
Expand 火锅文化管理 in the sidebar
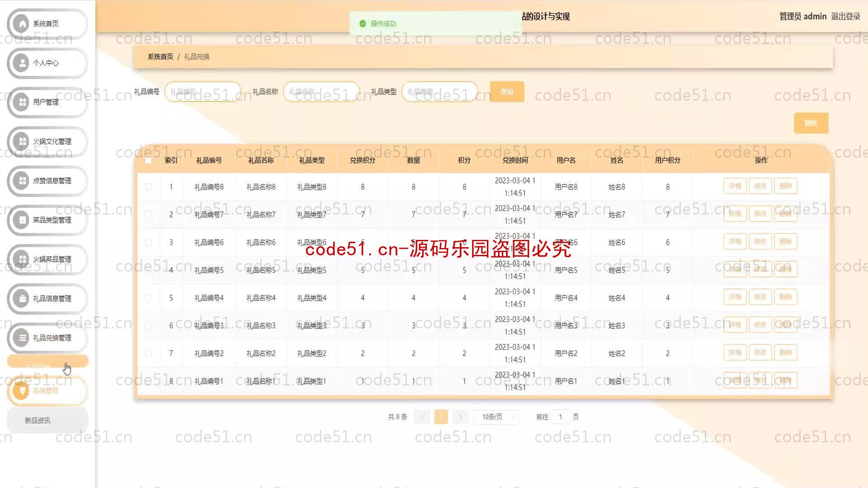click(x=47, y=141)
